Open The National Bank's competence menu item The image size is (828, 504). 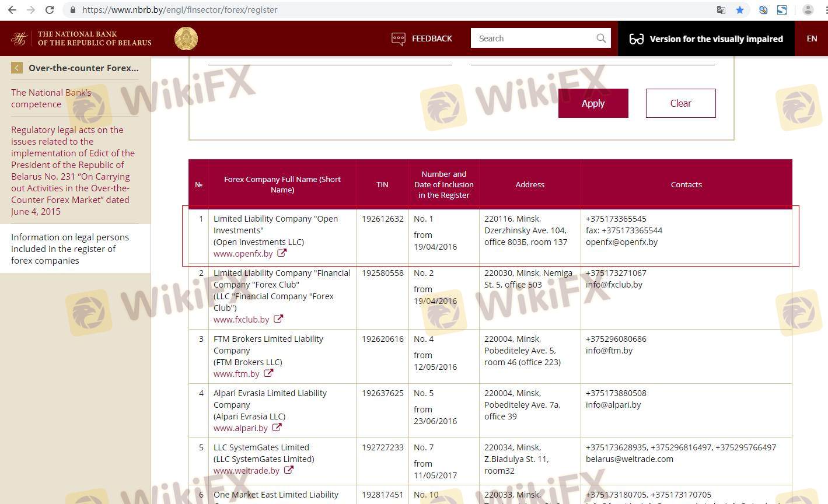coord(51,99)
